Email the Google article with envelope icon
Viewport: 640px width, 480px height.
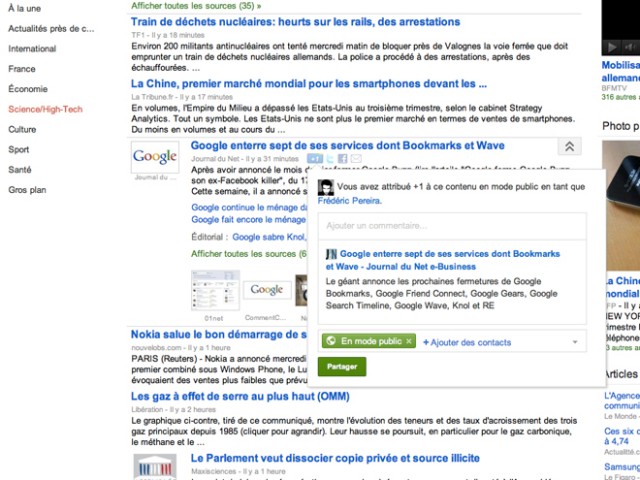pyautogui.click(x=356, y=159)
